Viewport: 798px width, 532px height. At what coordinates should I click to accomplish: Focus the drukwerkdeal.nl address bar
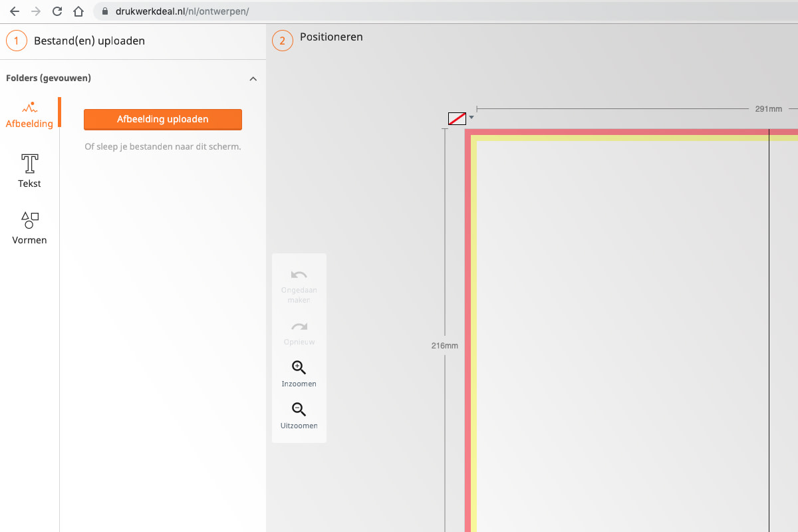pos(446,11)
